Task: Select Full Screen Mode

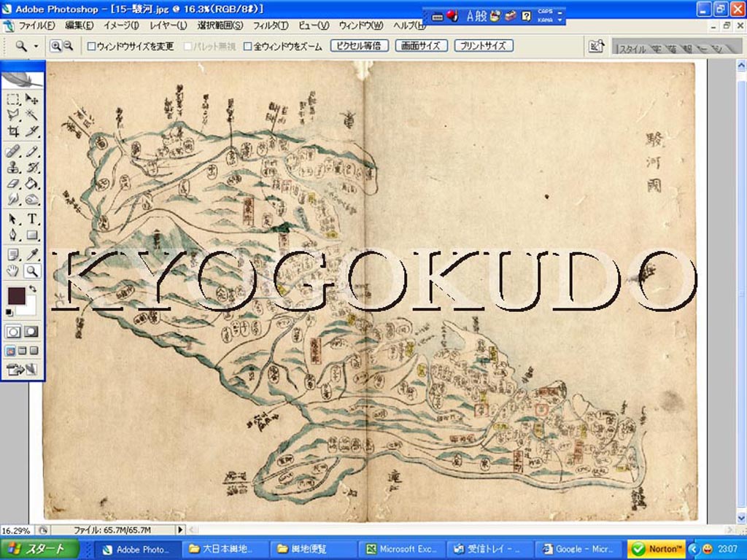Action: (34, 351)
